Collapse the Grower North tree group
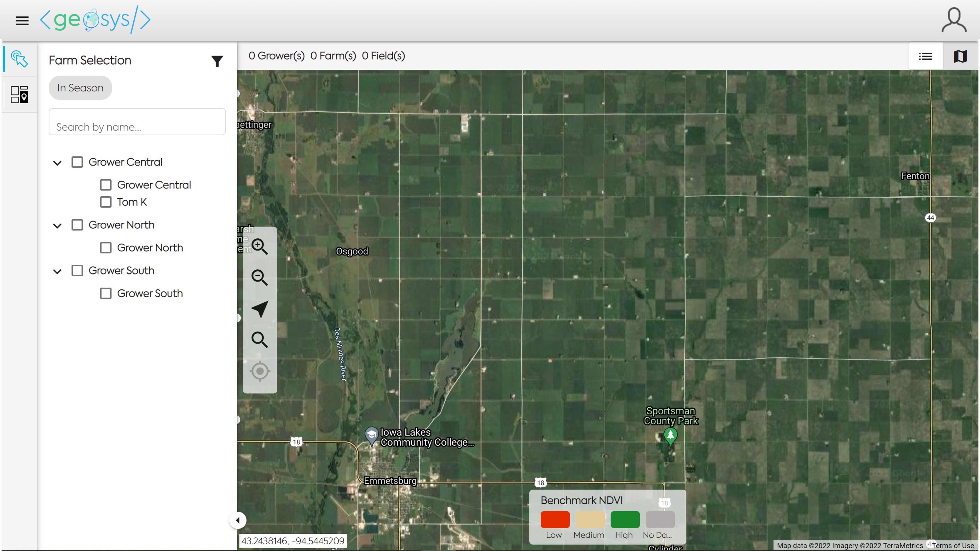 point(57,226)
